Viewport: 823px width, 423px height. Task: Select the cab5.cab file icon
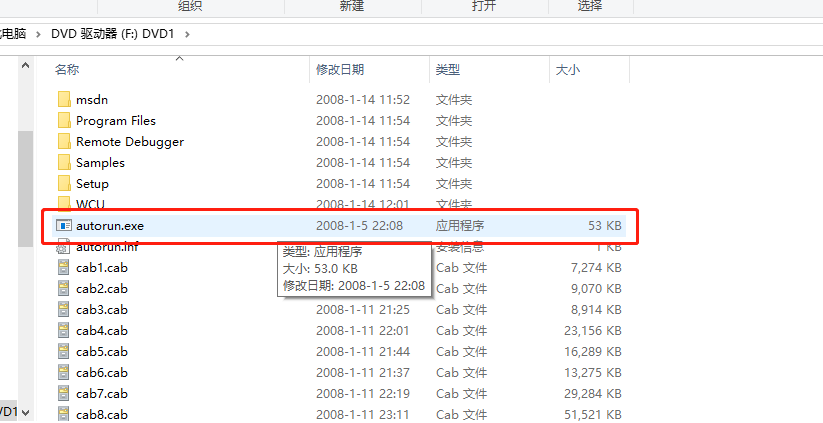coord(64,352)
